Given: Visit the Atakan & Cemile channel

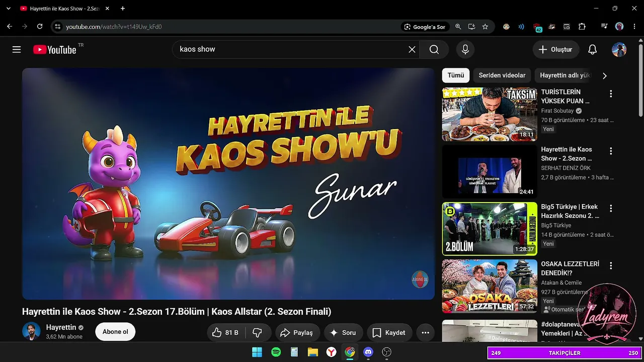Looking at the screenshot, I should tap(561, 283).
